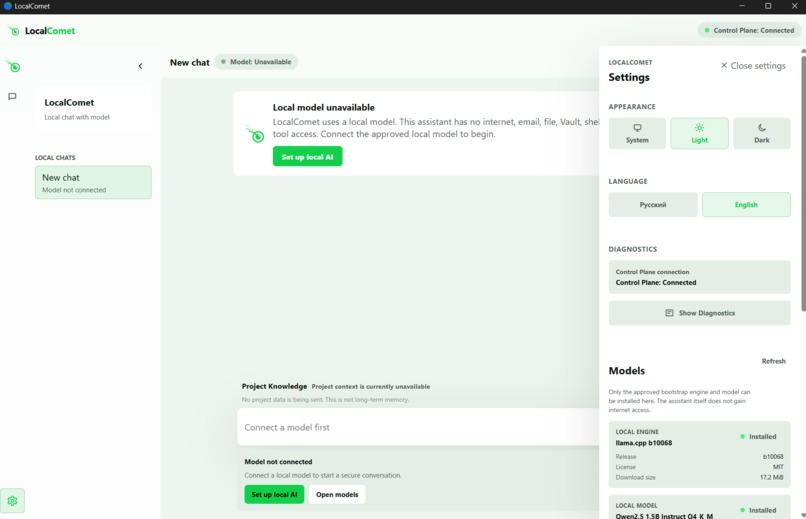Click the Qwen2.5 local model card
Viewport: 806px width, 519px height.
[699, 507]
